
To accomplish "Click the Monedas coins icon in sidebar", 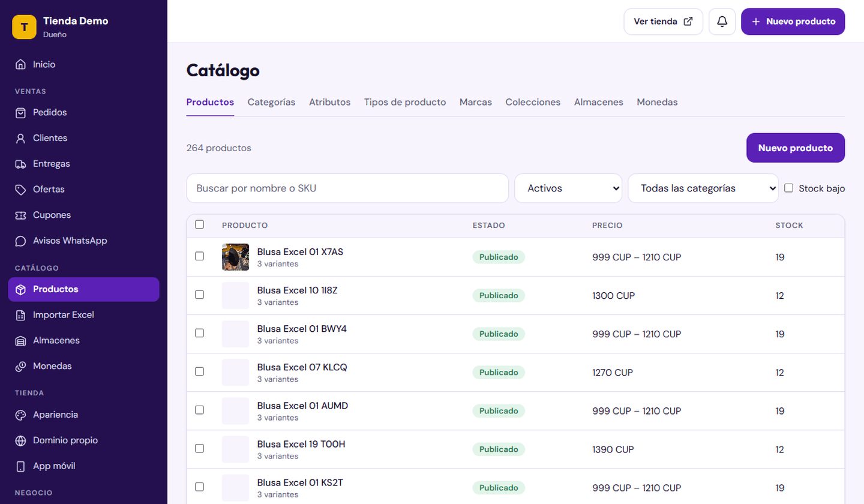I will 21,366.
